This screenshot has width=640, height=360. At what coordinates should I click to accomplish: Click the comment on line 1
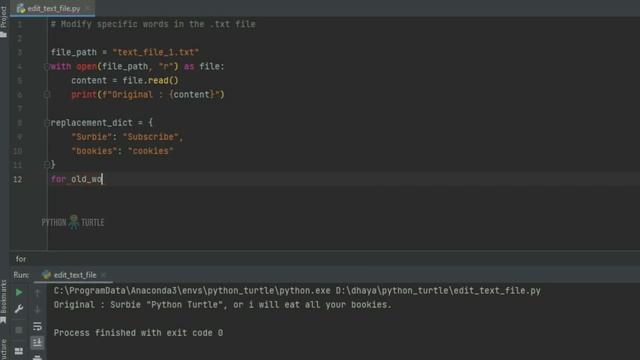pyautogui.click(x=153, y=24)
